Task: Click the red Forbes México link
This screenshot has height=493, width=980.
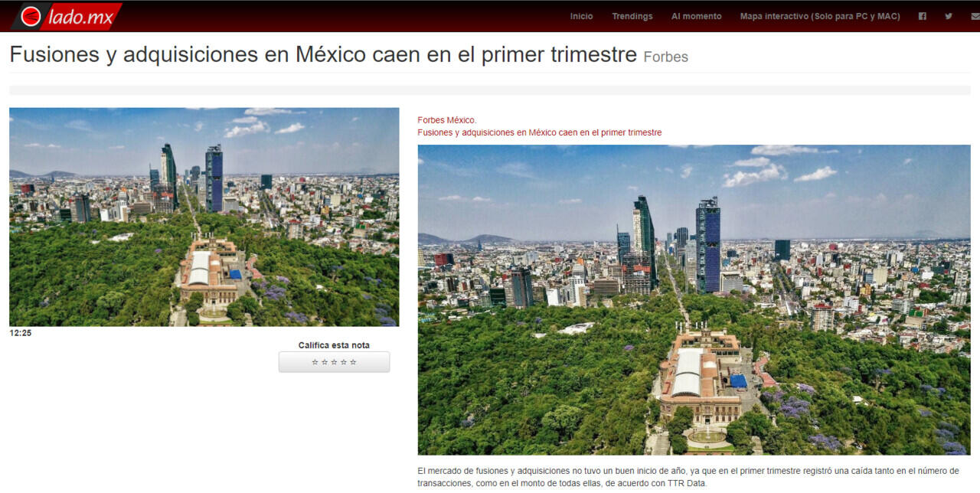Action: pos(446,120)
